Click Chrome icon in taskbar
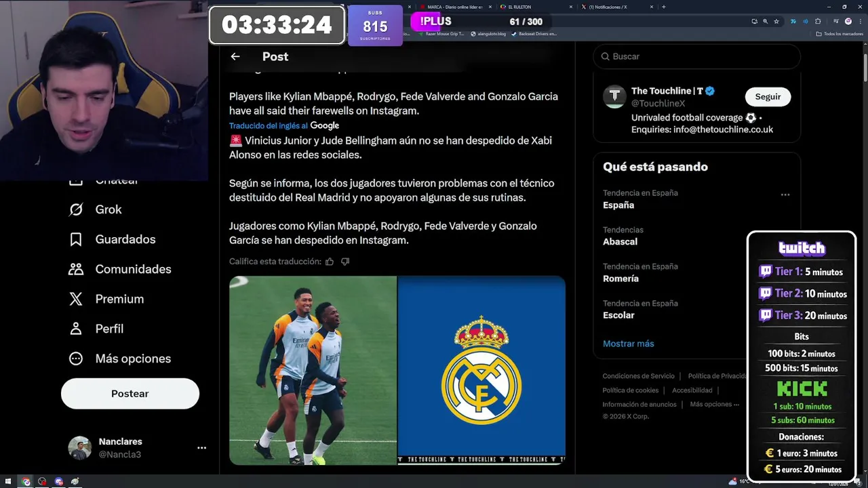Screen dimensions: 868x488 pos(26,481)
